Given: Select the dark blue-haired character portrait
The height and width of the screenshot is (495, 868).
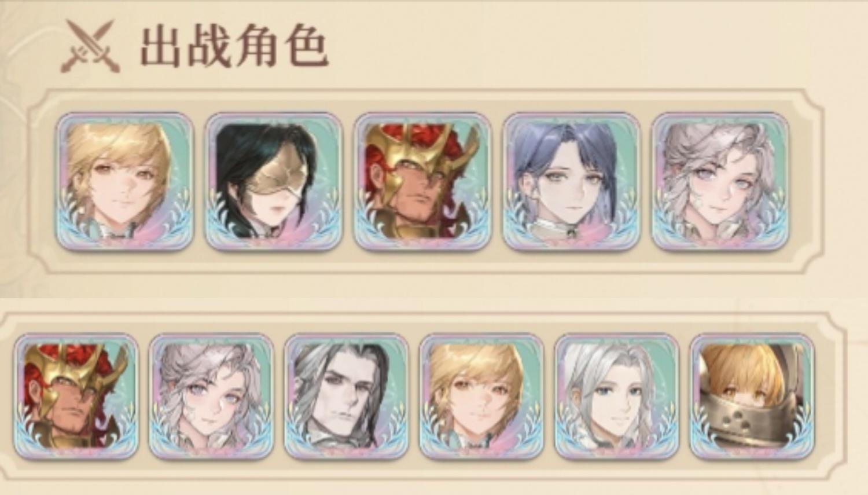Looking at the screenshot, I should (x=571, y=182).
